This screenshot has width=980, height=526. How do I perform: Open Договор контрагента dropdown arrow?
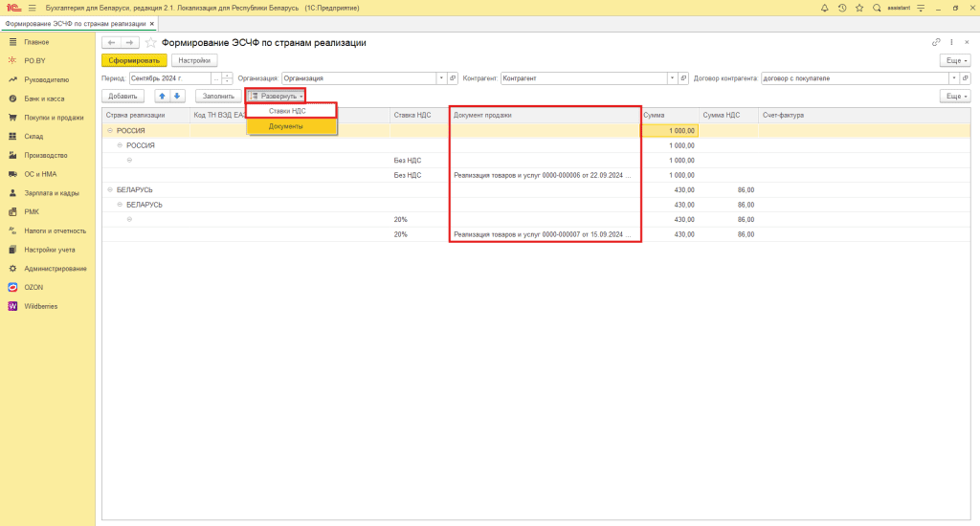[954, 78]
